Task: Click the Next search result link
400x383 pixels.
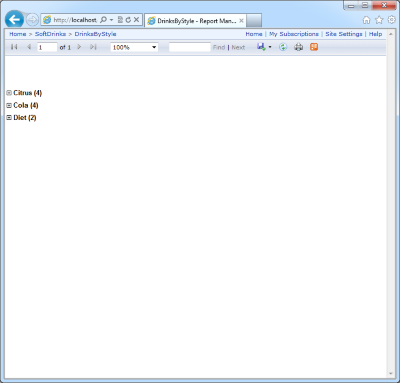Action: pyautogui.click(x=238, y=47)
